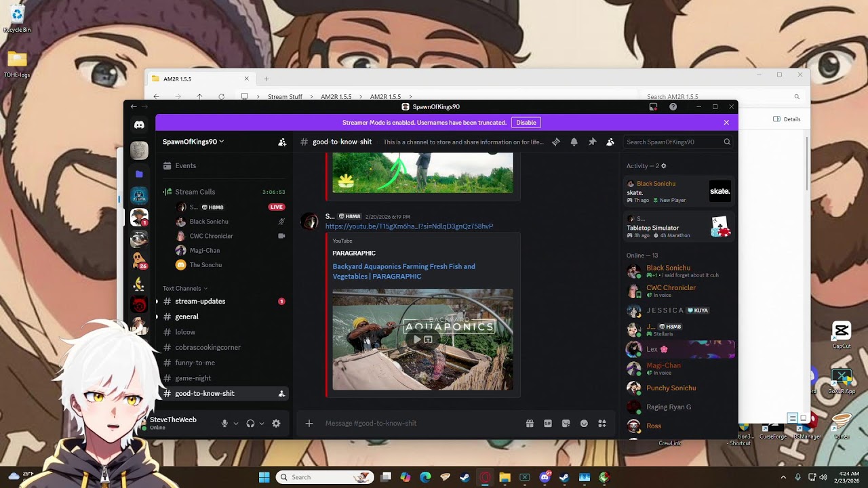Screen dimensions: 868x488
Task: Open Backyard Aquaponics Farming video title link
Action: [403, 271]
